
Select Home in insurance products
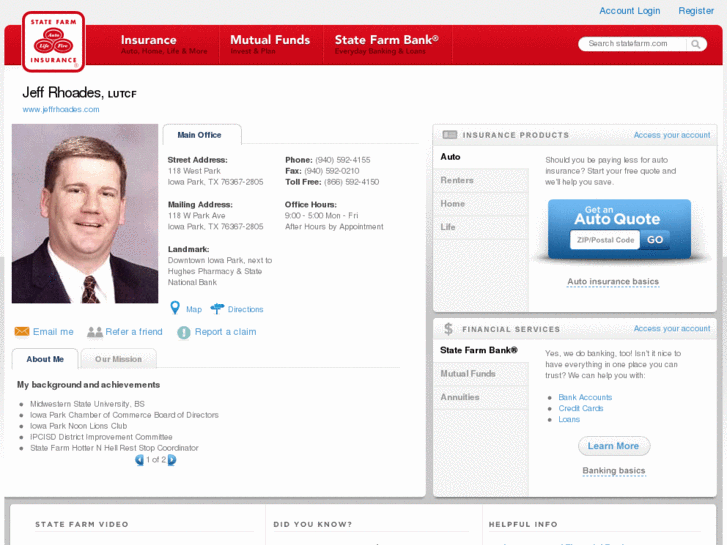[x=481, y=204]
